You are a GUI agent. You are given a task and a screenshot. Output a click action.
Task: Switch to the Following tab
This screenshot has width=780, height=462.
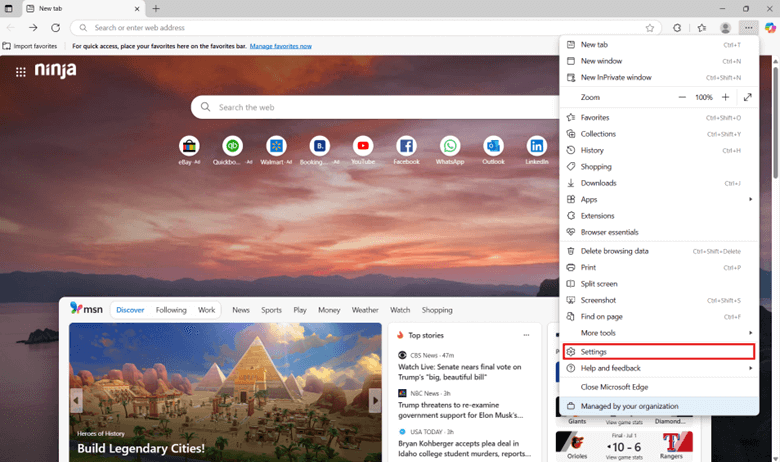tap(171, 310)
